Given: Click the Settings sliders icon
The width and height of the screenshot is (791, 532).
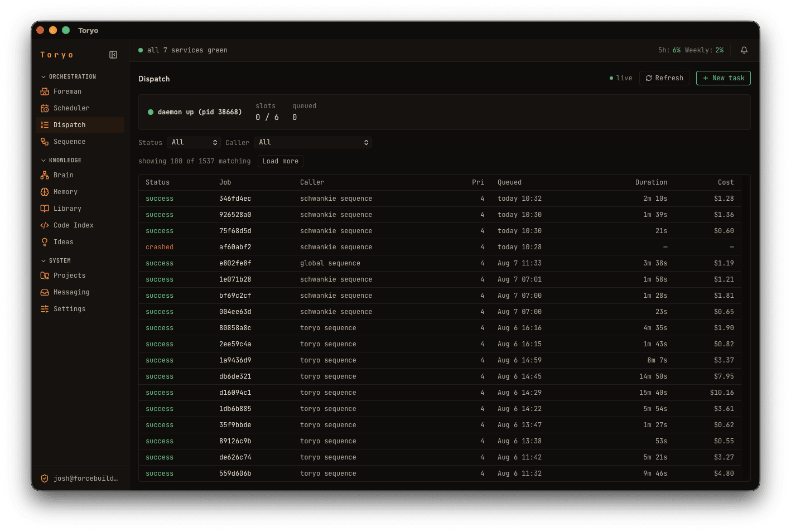Looking at the screenshot, I should [45, 309].
